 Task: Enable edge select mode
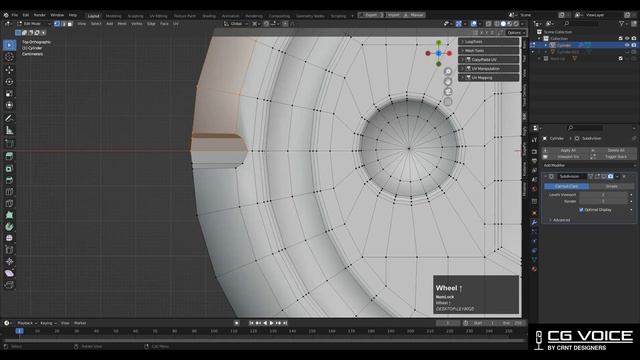64,24
